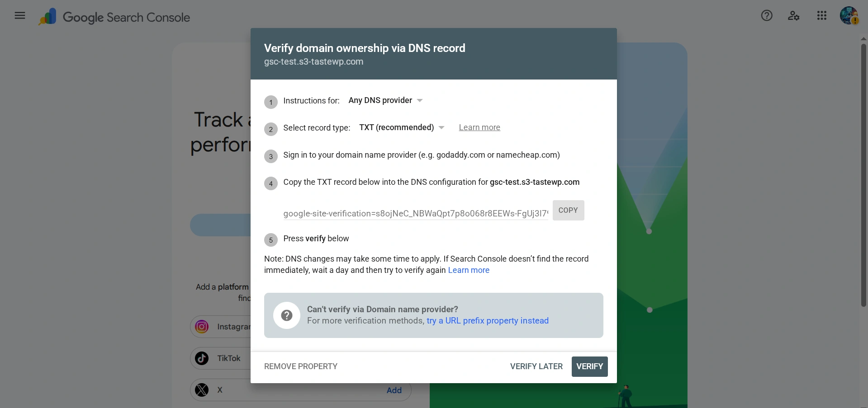
Task: Click the TikTok platform icon
Action: point(202,358)
